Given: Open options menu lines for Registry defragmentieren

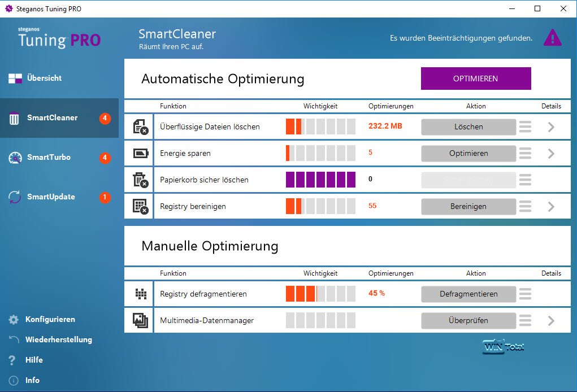Looking at the screenshot, I should tap(525, 294).
